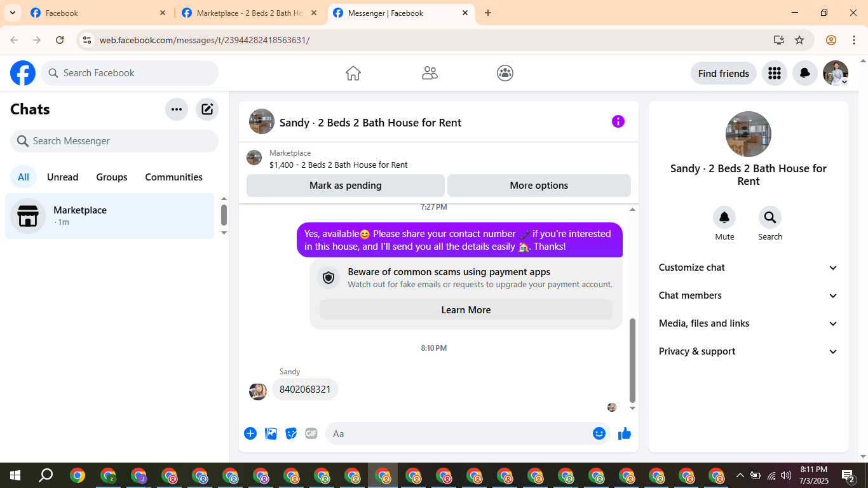Reload the page in browser
The height and width of the screenshot is (488, 868).
point(60,40)
